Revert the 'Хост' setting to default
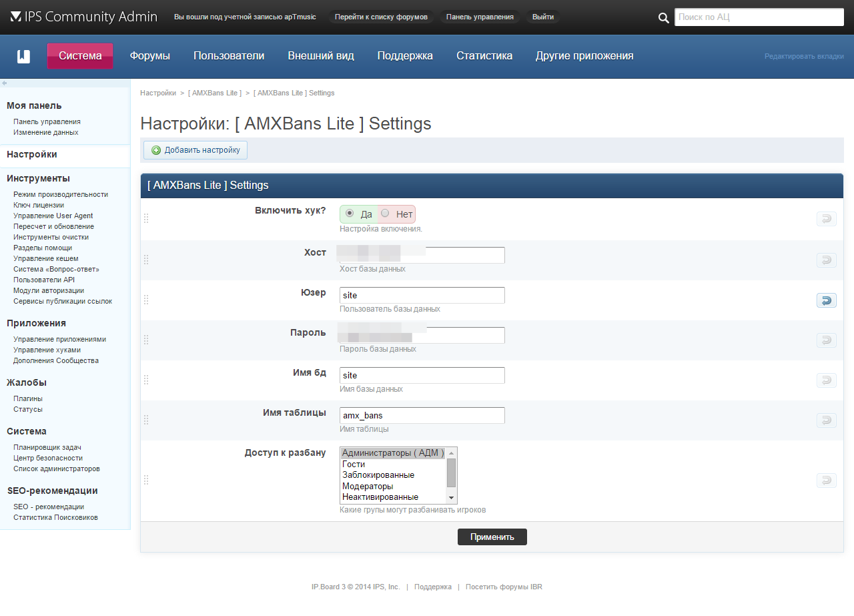The image size is (854, 616). 827,260
